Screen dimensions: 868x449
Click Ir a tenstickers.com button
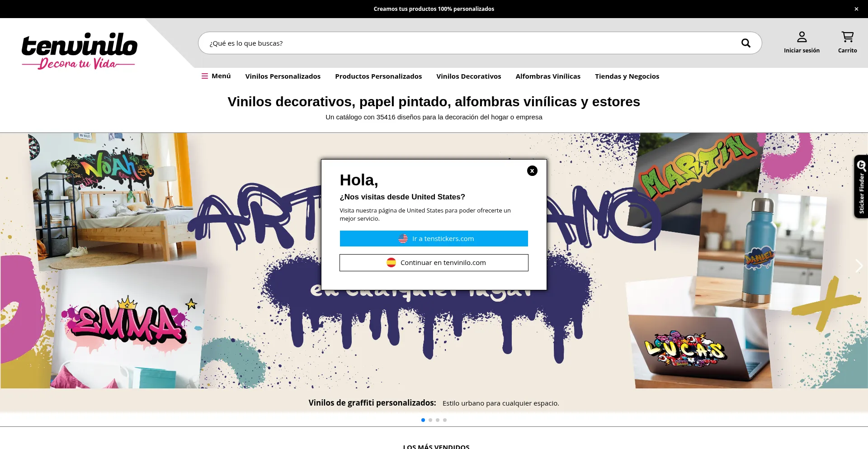434,239
